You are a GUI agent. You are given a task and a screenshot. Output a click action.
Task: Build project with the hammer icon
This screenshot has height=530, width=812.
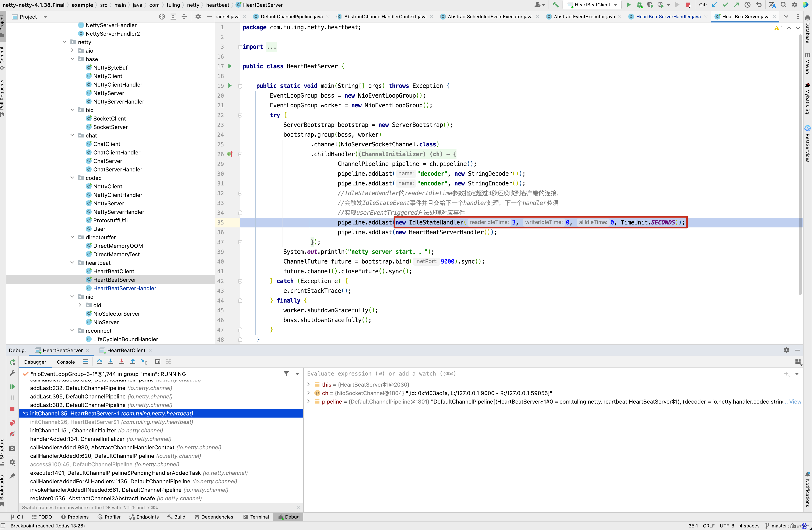[x=555, y=5]
